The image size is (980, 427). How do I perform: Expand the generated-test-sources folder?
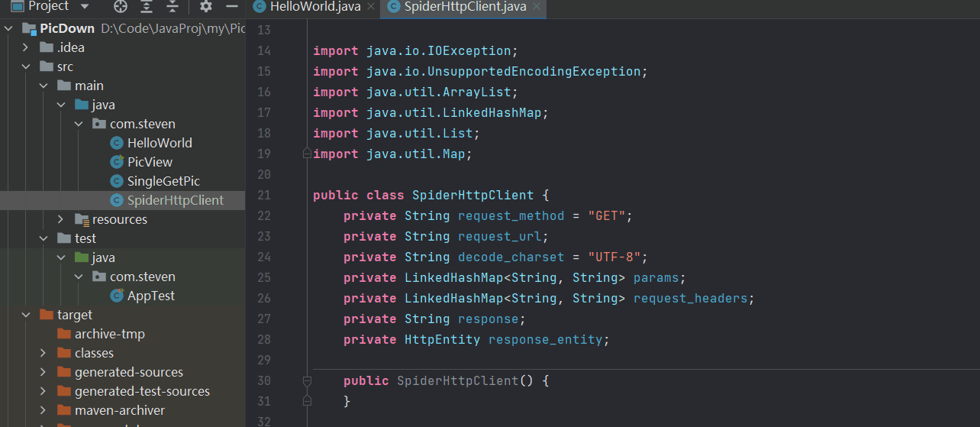click(44, 391)
